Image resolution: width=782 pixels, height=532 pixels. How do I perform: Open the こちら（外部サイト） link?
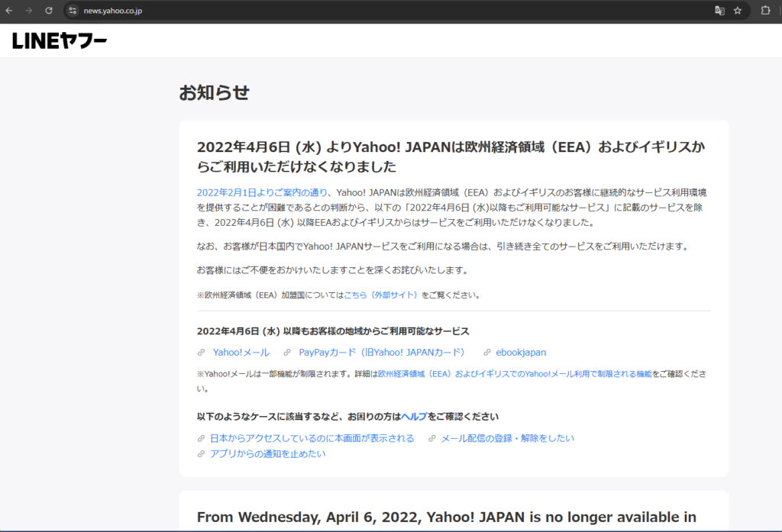382,295
